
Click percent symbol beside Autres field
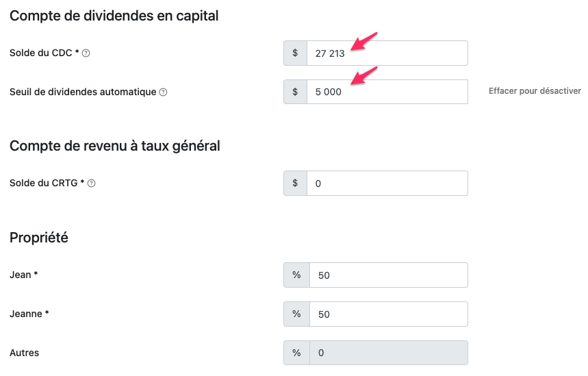[x=296, y=353]
